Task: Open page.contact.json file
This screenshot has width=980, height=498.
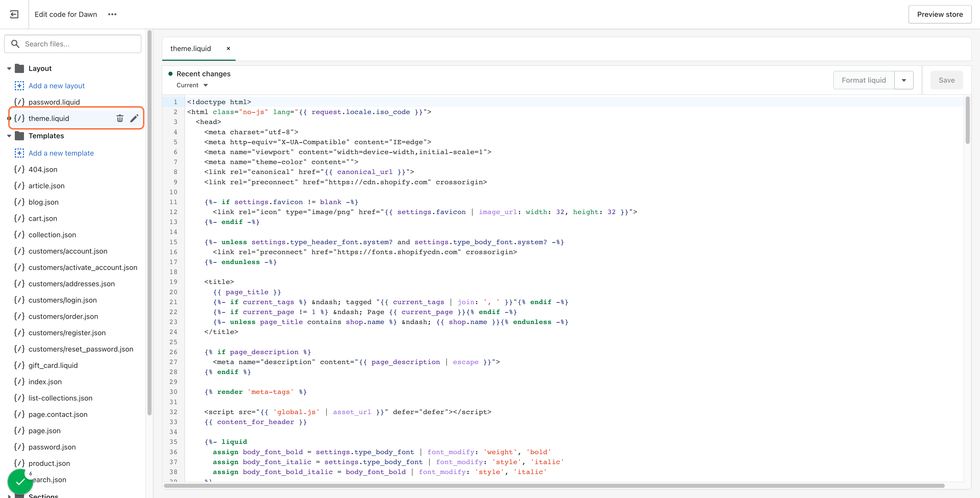Action: click(x=58, y=414)
